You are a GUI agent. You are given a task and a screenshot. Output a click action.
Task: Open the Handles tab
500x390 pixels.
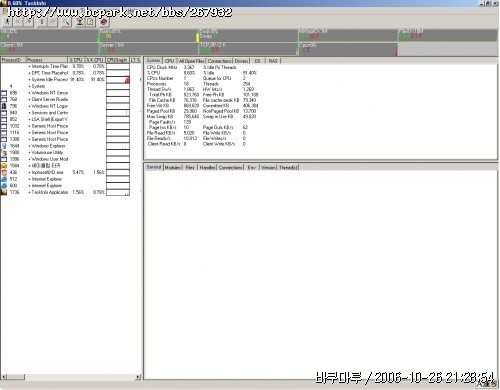[x=207, y=167]
